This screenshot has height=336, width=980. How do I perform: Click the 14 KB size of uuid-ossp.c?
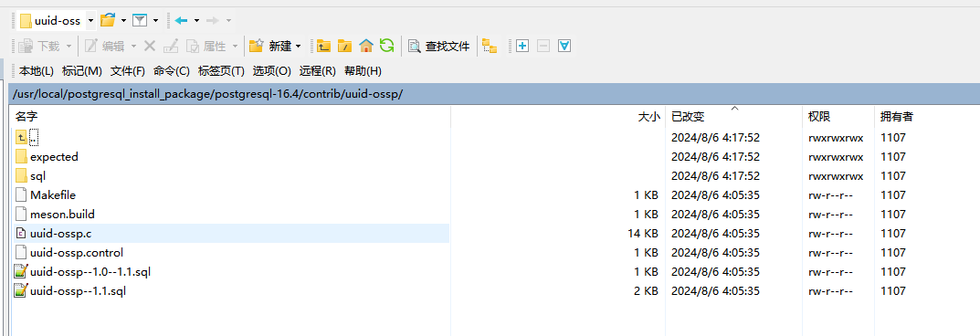point(642,234)
